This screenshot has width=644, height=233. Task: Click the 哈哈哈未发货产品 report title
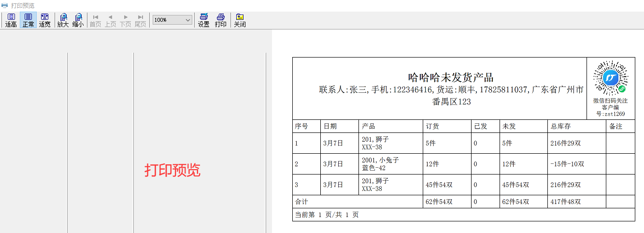450,77
